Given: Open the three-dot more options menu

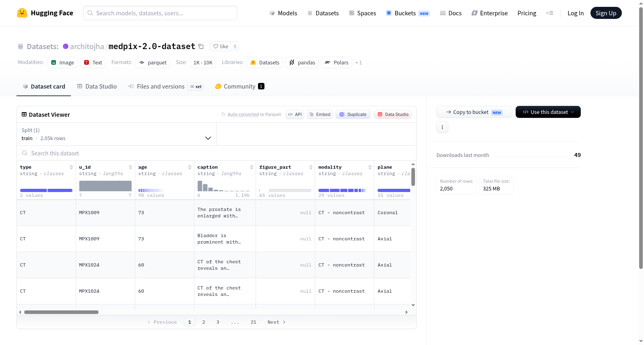Looking at the screenshot, I should coord(442,127).
